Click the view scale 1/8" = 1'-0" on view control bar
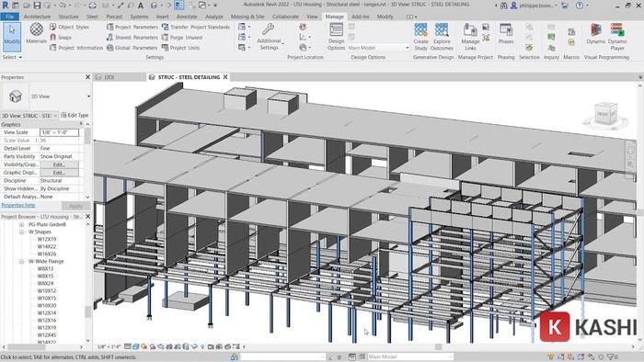 point(109,346)
